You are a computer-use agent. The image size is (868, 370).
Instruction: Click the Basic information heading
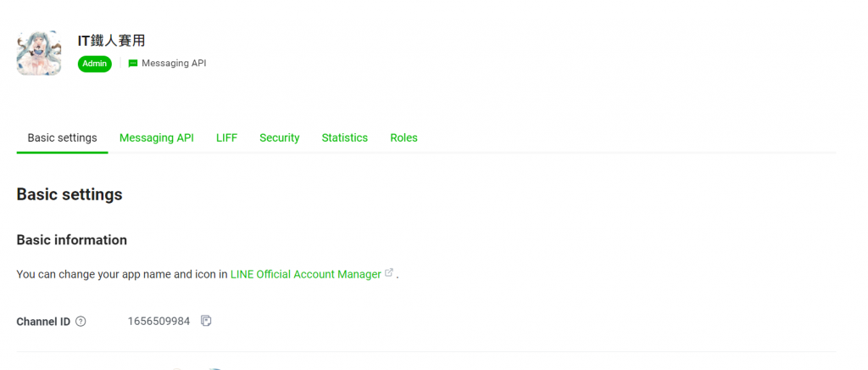point(72,240)
